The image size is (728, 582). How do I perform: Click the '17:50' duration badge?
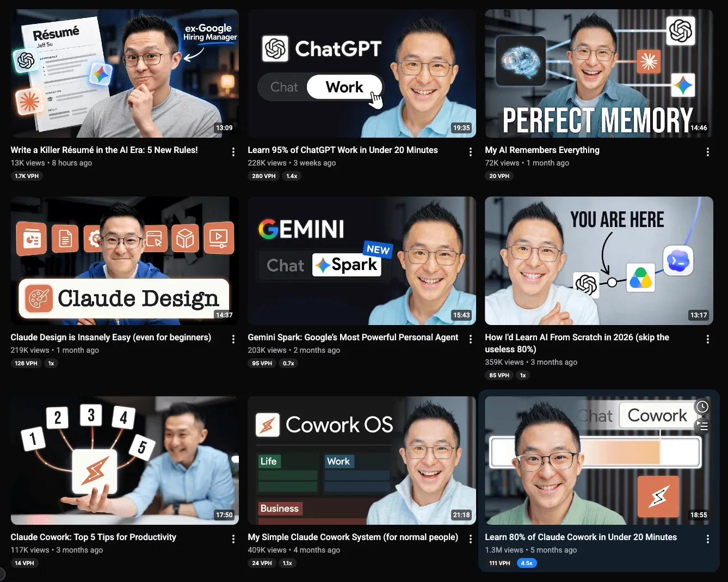[x=224, y=515]
